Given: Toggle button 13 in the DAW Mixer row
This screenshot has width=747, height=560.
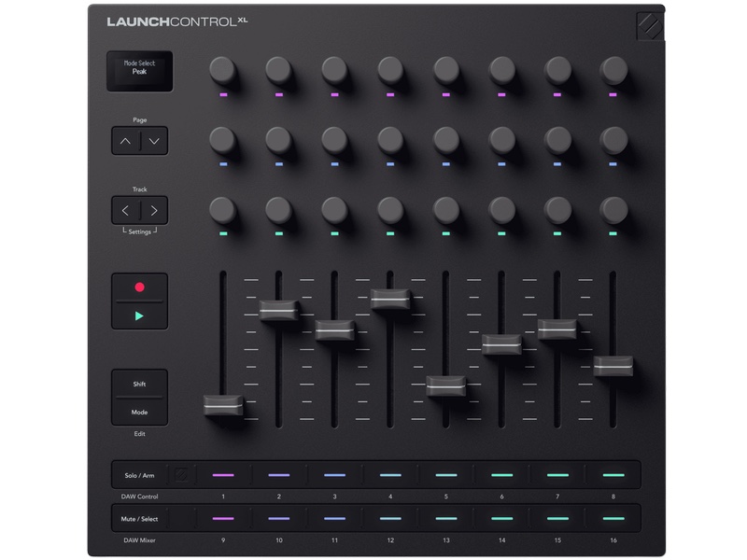Looking at the screenshot, I should point(446,519).
